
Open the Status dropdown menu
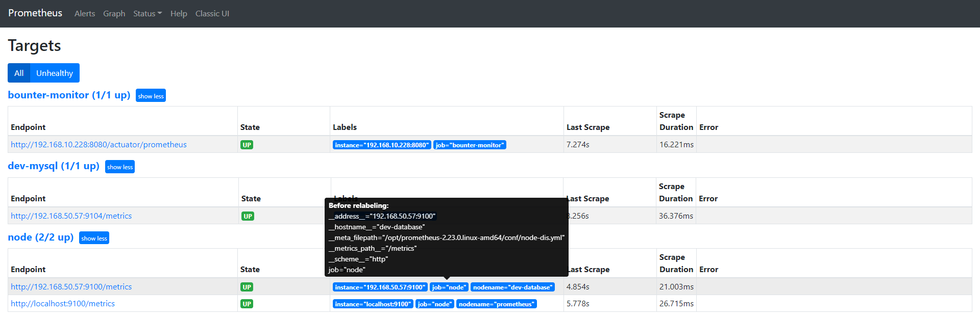(147, 14)
